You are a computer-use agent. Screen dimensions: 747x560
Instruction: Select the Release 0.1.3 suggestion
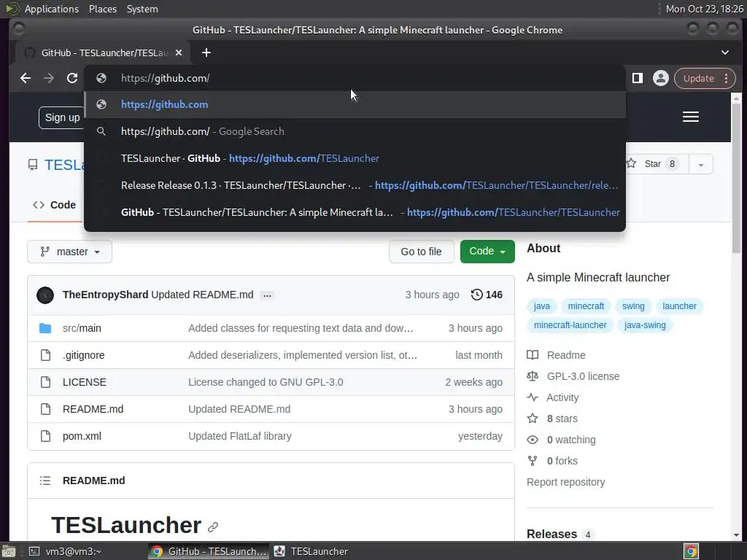pos(355,185)
